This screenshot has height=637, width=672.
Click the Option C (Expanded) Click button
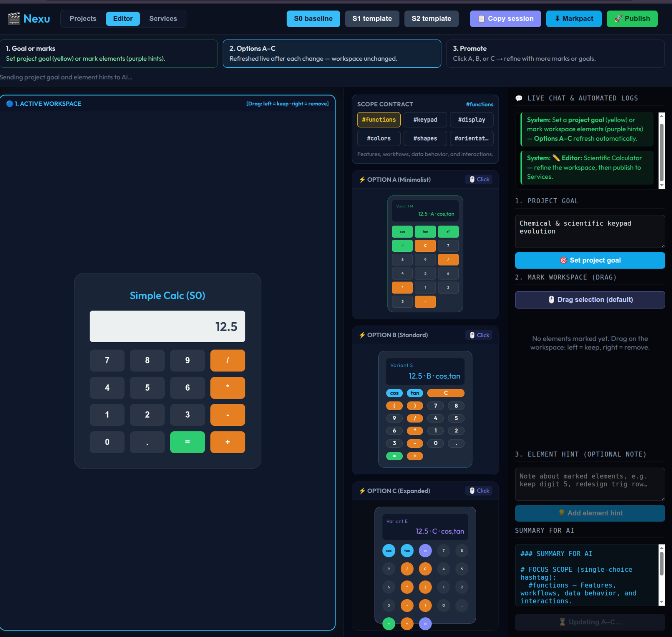point(479,491)
